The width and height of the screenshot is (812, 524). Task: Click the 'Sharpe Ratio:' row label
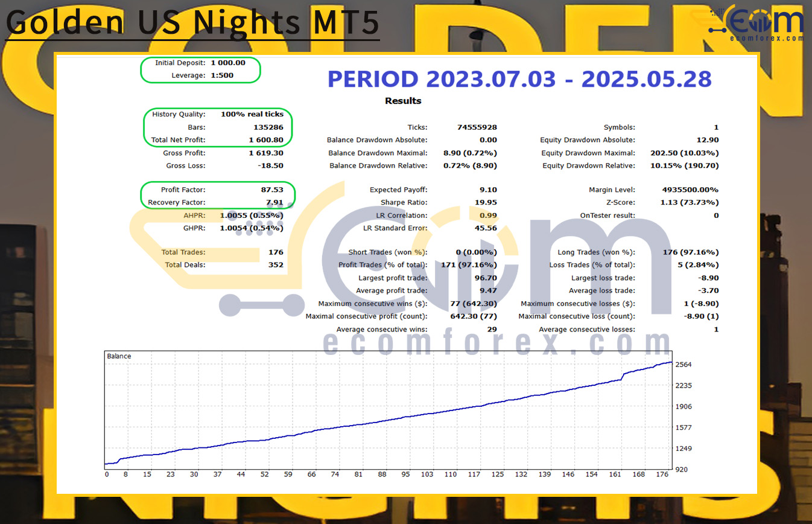coord(404,202)
